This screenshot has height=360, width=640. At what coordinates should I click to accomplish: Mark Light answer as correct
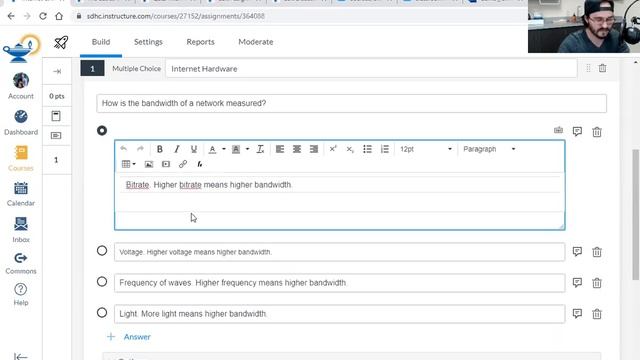coord(102,313)
